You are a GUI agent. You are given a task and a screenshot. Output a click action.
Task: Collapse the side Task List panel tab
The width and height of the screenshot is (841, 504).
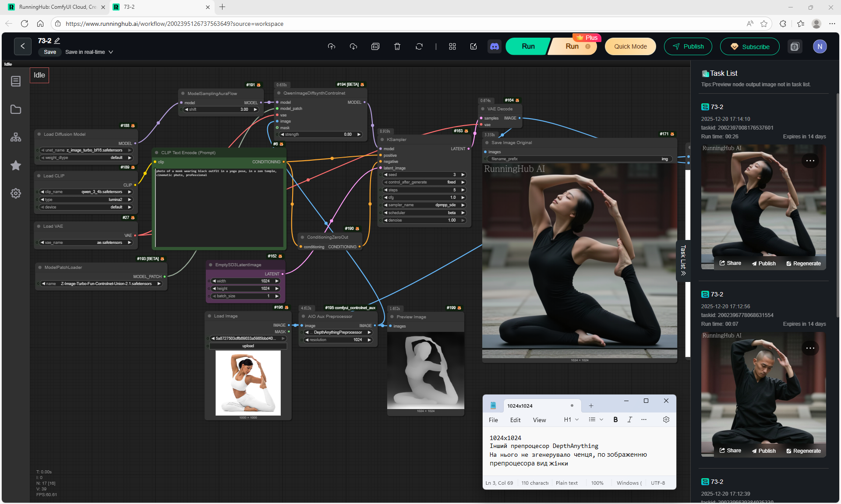pos(683,261)
